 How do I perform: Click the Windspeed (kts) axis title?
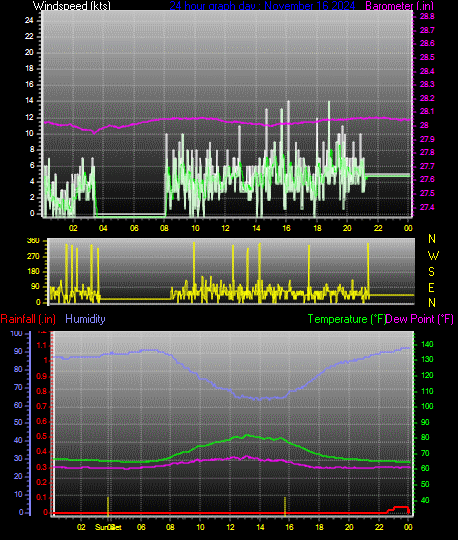[72, 6]
